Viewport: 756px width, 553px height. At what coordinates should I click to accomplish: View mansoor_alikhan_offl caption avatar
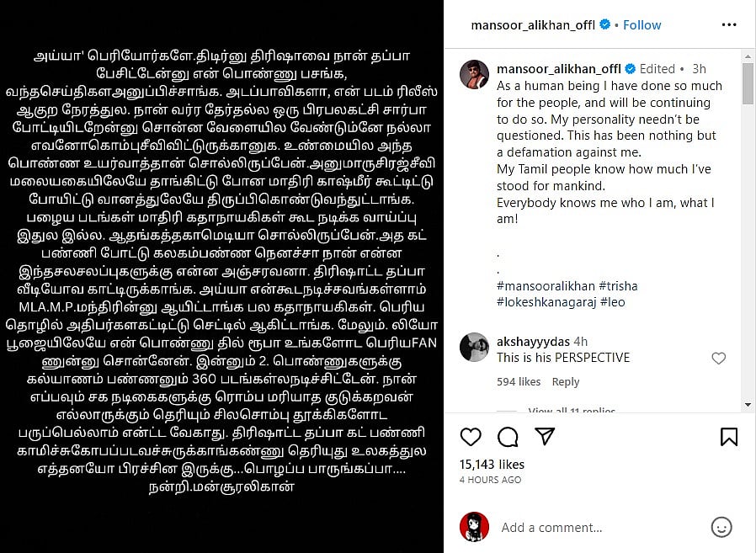click(474, 75)
